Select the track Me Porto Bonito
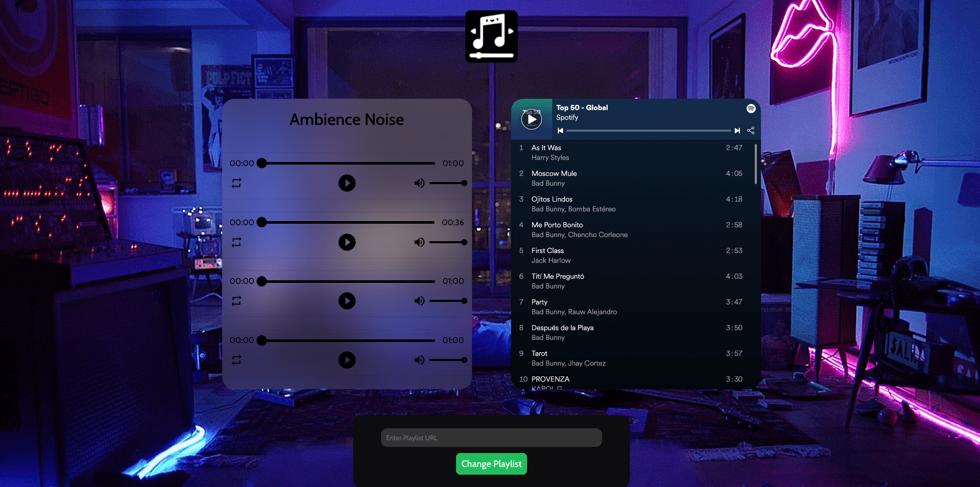The image size is (980, 487). [x=557, y=225]
